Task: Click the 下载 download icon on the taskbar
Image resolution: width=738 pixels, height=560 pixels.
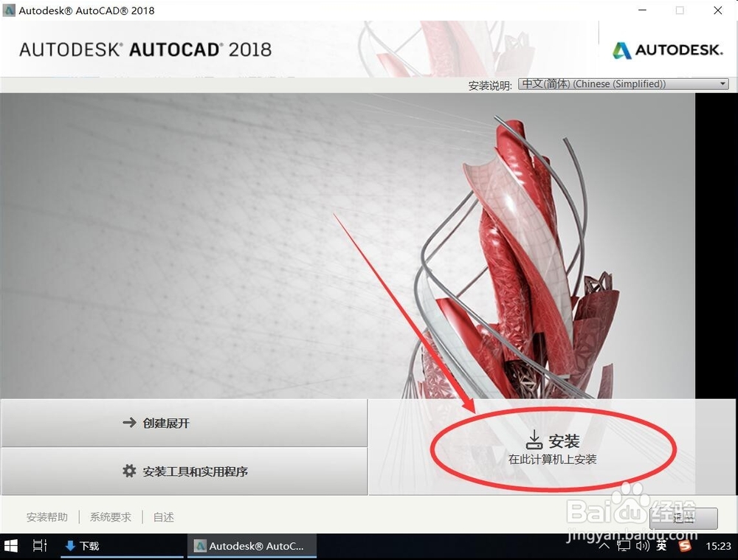Action: click(x=70, y=545)
